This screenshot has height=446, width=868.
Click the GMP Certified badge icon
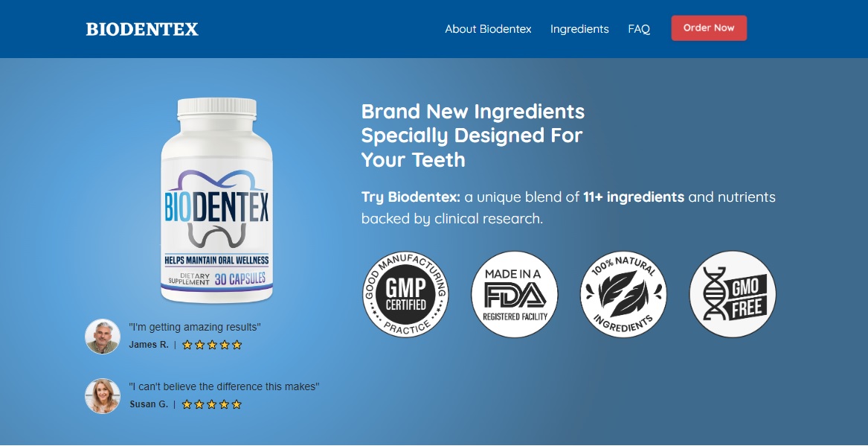point(405,294)
